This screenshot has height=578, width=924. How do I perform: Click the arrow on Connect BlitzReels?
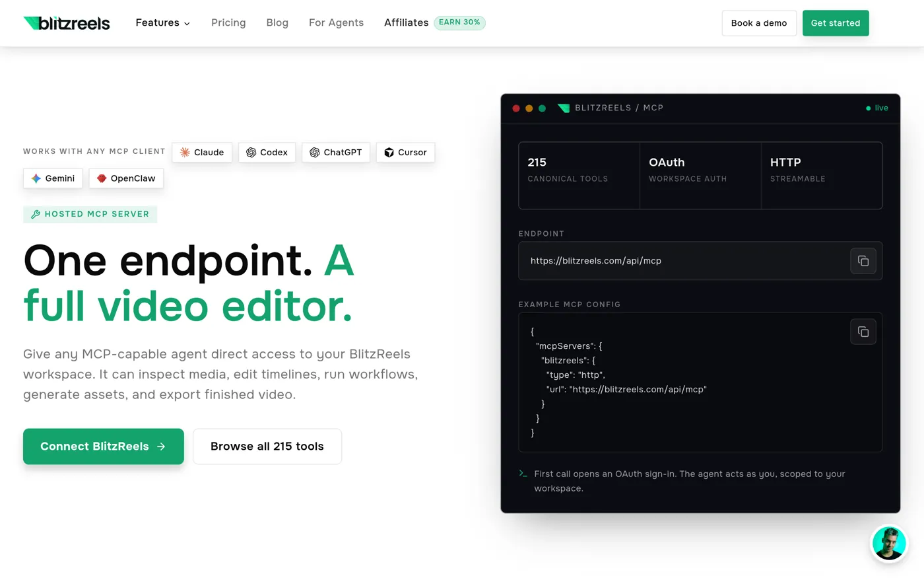tap(161, 447)
